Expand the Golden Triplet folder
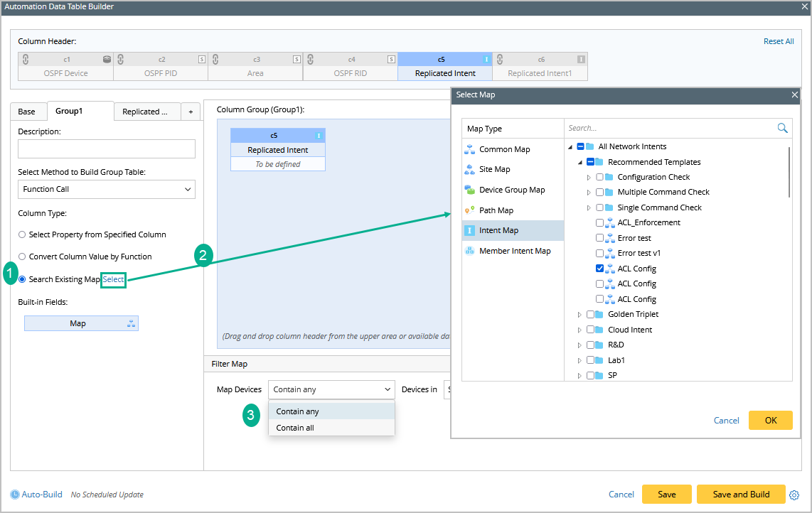812x513 pixels. [x=579, y=315]
